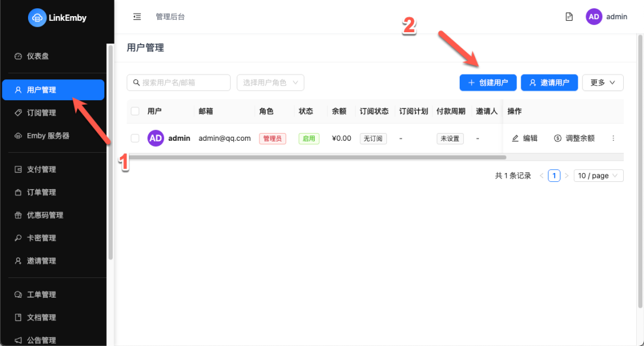Click the 未设置 billing cycle tag

(450, 138)
